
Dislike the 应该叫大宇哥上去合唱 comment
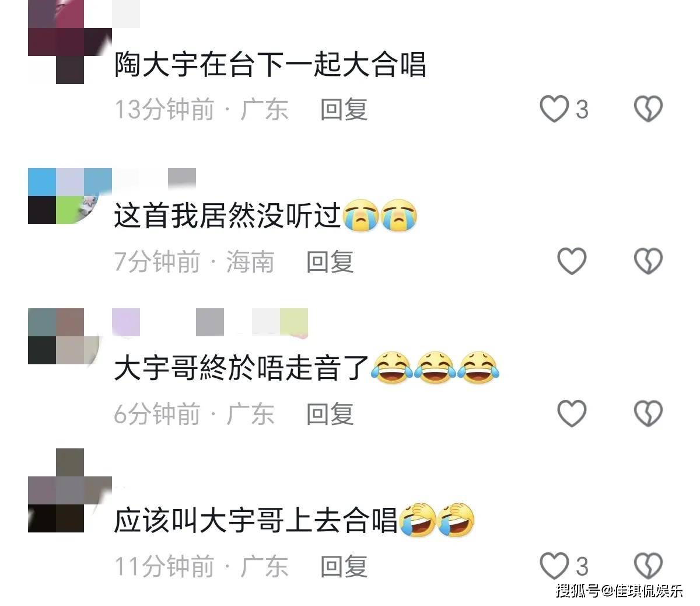(x=648, y=566)
